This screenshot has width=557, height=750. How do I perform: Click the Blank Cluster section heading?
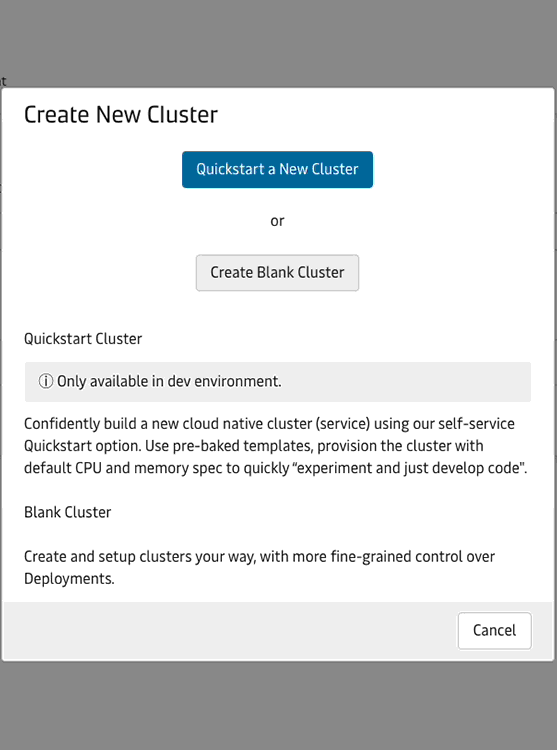point(67,512)
